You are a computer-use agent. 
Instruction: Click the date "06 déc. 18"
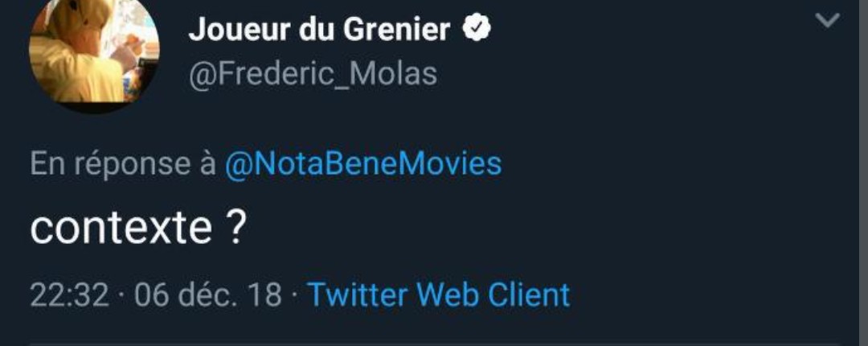point(208,295)
